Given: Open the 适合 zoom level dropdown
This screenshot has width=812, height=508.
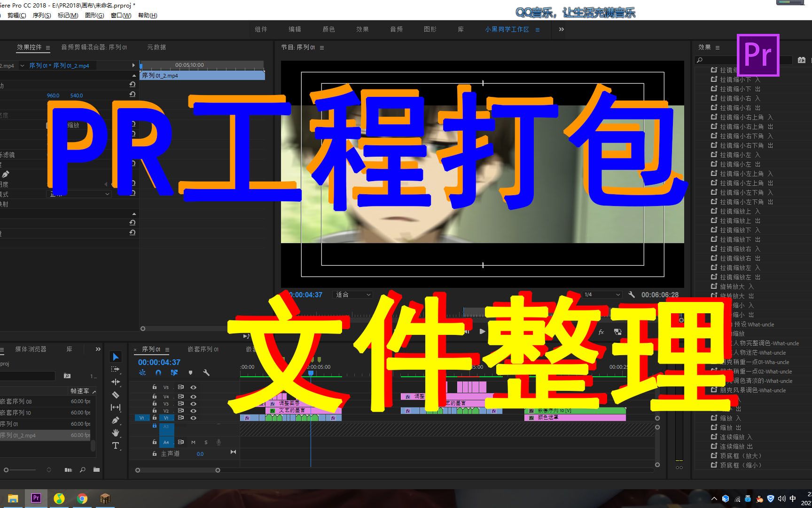Looking at the screenshot, I should [352, 294].
